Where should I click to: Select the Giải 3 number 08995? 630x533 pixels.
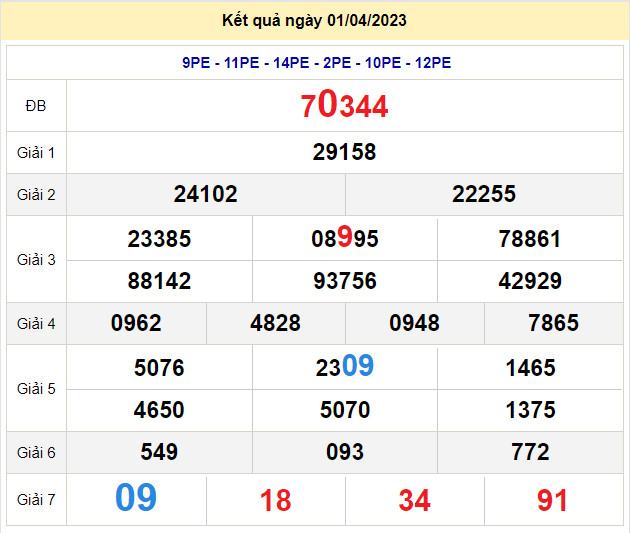pos(345,237)
